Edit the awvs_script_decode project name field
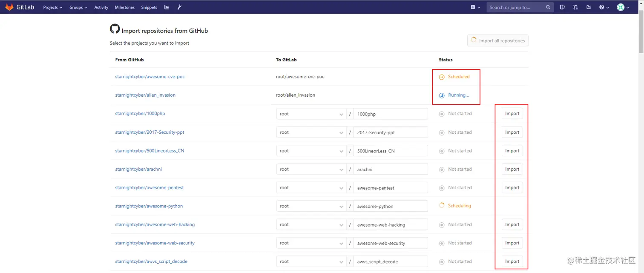644x273 pixels. (391, 262)
